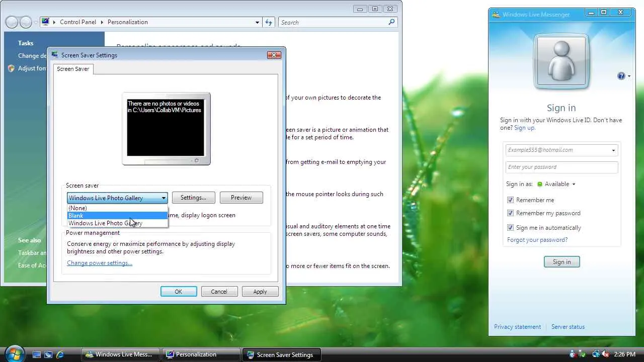The width and height of the screenshot is (644, 362).
Task: Open screen saver Settings... button
Action: (x=194, y=198)
